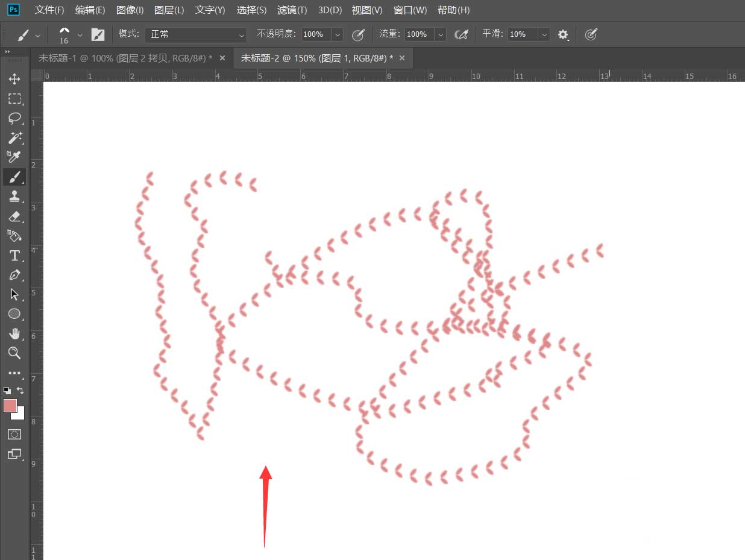Open smoothing options gear
745x560 pixels.
point(563,34)
